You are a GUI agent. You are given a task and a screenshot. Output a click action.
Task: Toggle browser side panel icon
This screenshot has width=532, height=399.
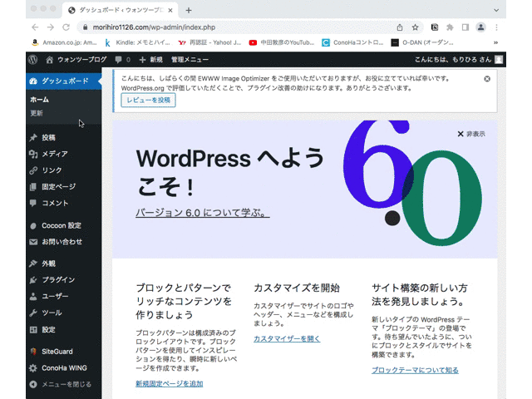tap(465, 27)
